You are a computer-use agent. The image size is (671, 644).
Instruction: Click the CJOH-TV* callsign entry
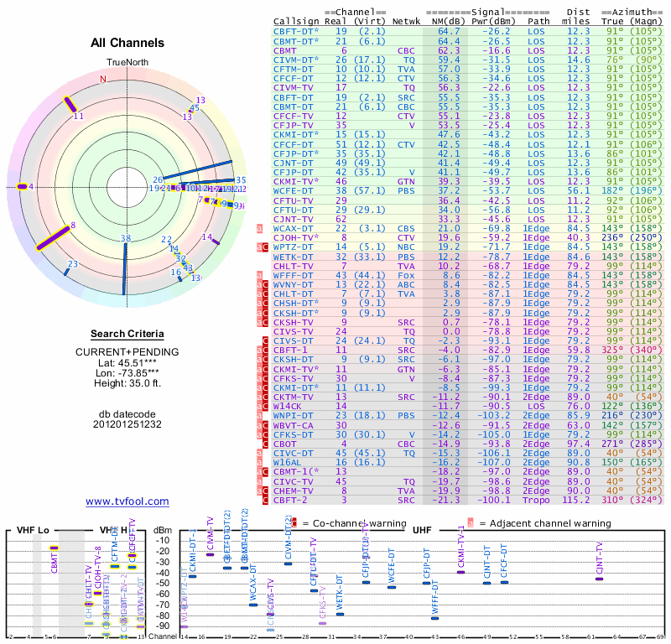click(x=296, y=237)
